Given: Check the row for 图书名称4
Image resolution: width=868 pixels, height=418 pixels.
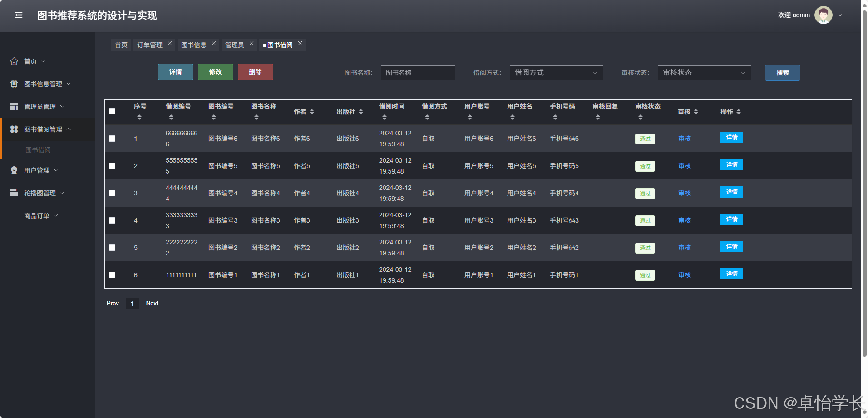Looking at the screenshot, I should click(x=112, y=193).
